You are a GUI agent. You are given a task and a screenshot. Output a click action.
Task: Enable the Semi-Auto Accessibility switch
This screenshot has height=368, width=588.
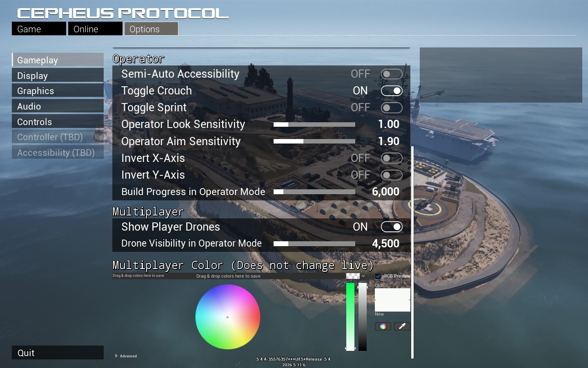[392, 74]
